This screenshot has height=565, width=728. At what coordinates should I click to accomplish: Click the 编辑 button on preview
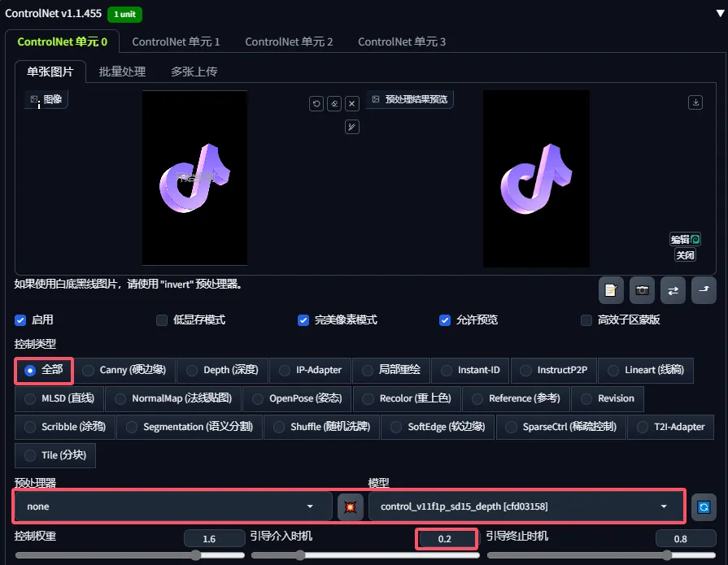pyautogui.click(x=685, y=239)
